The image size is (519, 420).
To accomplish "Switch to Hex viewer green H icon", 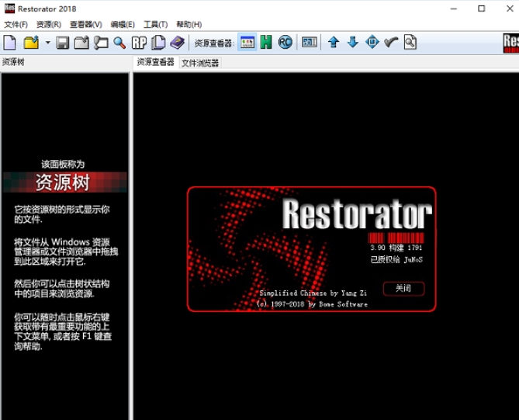I will coord(266,43).
